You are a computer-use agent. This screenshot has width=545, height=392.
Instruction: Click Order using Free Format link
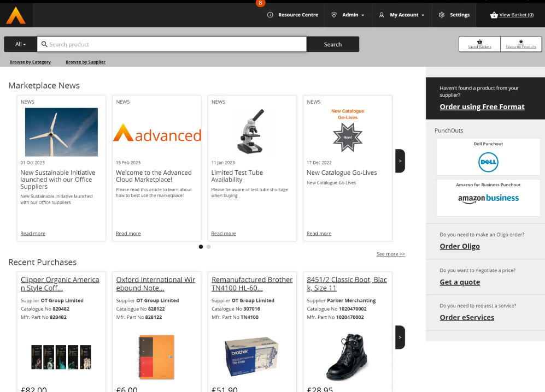coord(482,106)
